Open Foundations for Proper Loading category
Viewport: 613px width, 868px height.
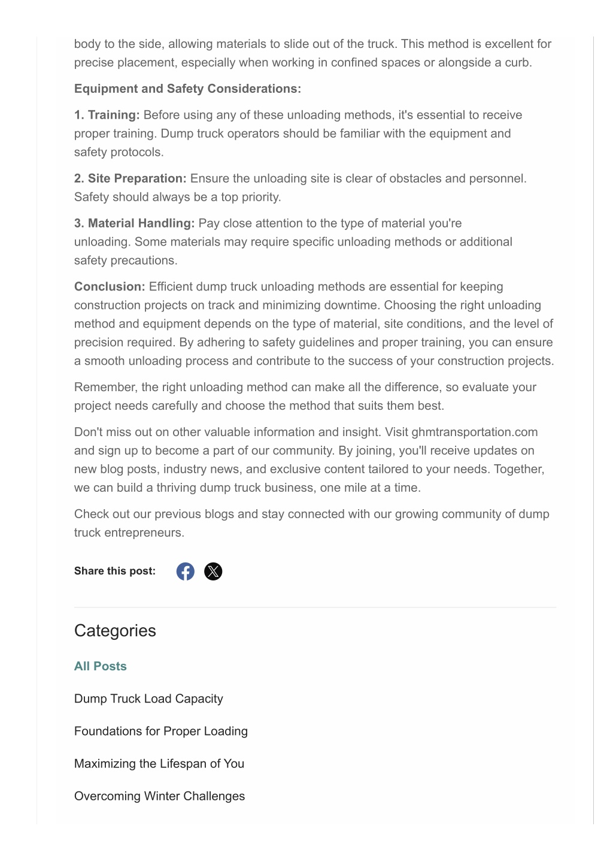[x=161, y=731]
